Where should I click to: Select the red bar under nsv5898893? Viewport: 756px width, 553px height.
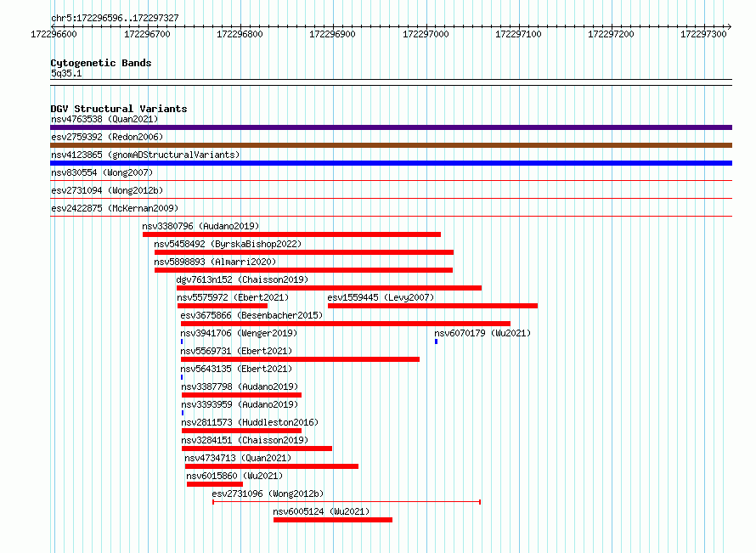coord(304,270)
